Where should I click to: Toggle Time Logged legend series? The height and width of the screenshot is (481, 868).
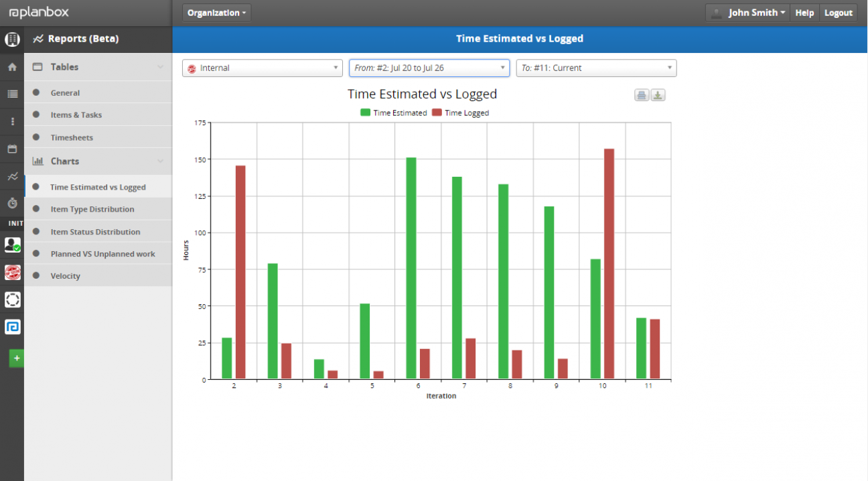click(460, 113)
